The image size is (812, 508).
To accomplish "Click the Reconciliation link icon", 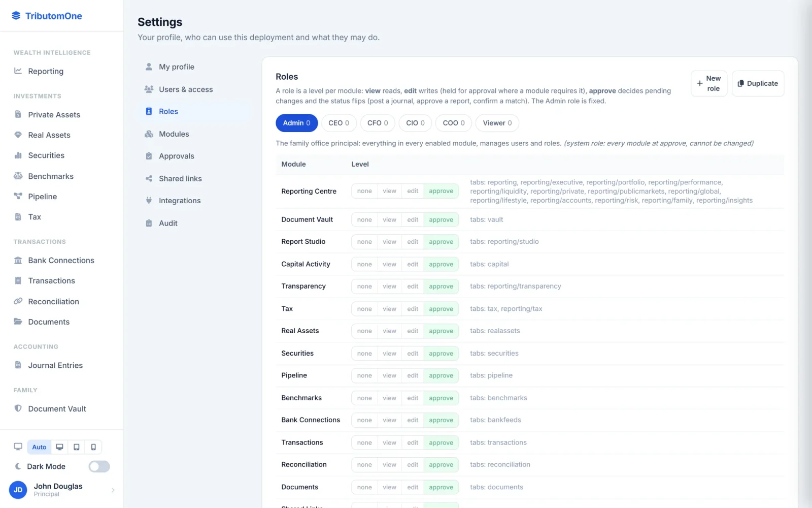I will click(18, 301).
